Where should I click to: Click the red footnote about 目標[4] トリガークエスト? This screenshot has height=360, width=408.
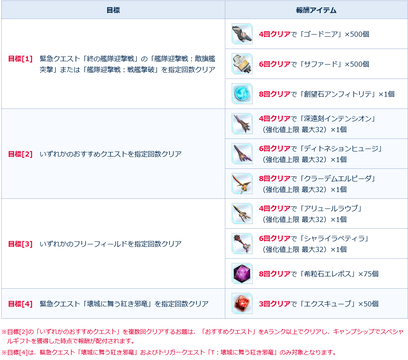pyautogui.click(x=169, y=352)
